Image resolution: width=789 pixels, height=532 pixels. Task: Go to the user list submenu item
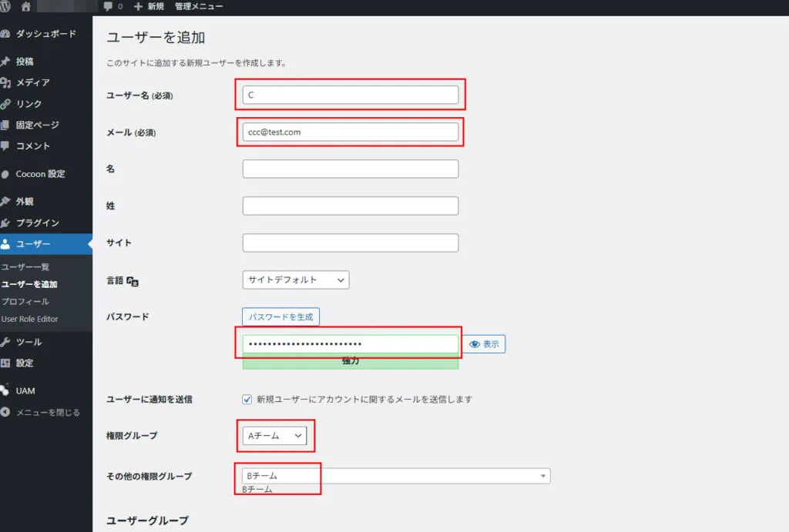pyautogui.click(x=25, y=266)
